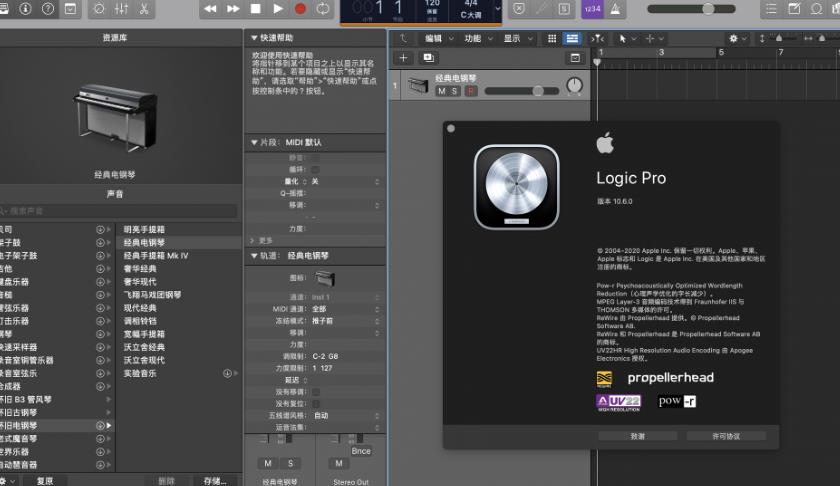Open the 冻结模式 推子前 dropdown
This screenshot has height=486, width=840.
coord(346,321)
